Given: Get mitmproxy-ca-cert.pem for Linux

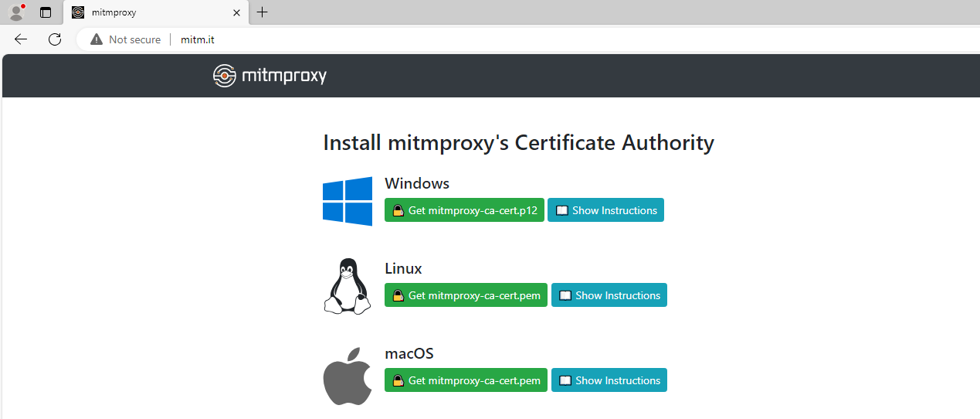Looking at the screenshot, I should pos(466,295).
